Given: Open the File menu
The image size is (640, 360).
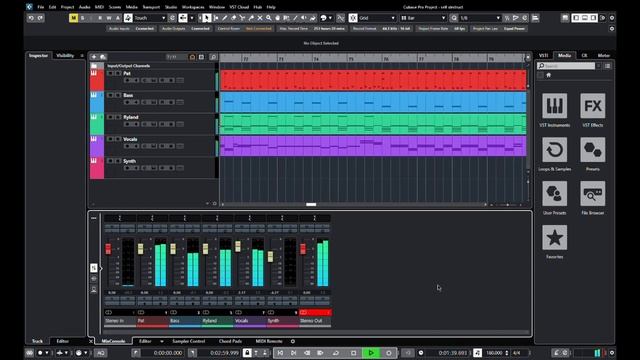Looking at the screenshot, I should pyautogui.click(x=40, y=7).
